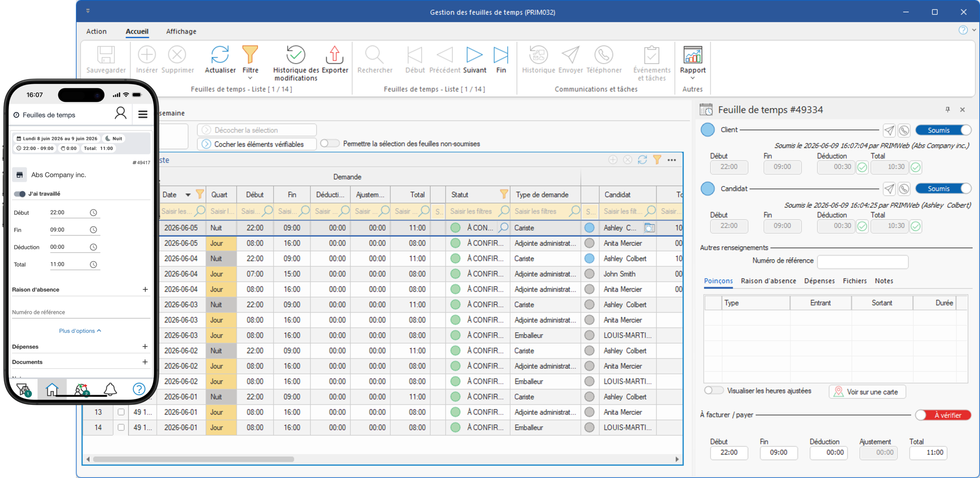This screenshot has height=478, width=980.
Task: Click the Actualiser refresh icon in ribbon
Action: 220,55
